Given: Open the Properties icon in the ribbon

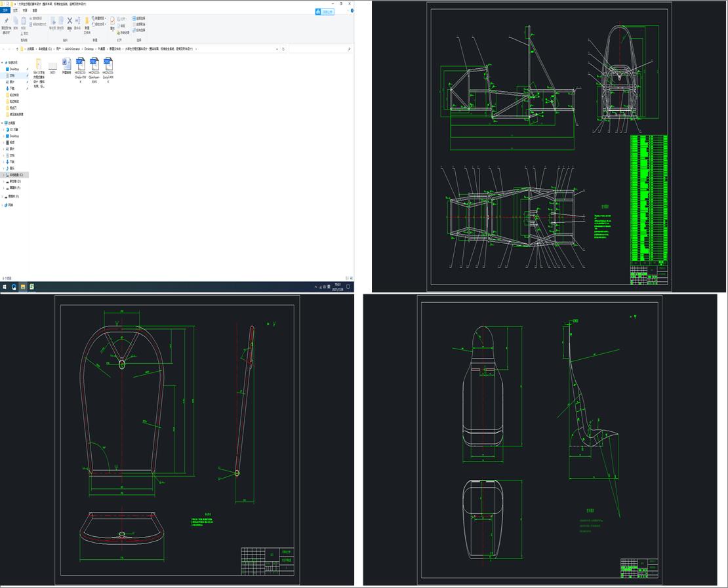Looking at the screenshot, I should click(x=112, y=21).
